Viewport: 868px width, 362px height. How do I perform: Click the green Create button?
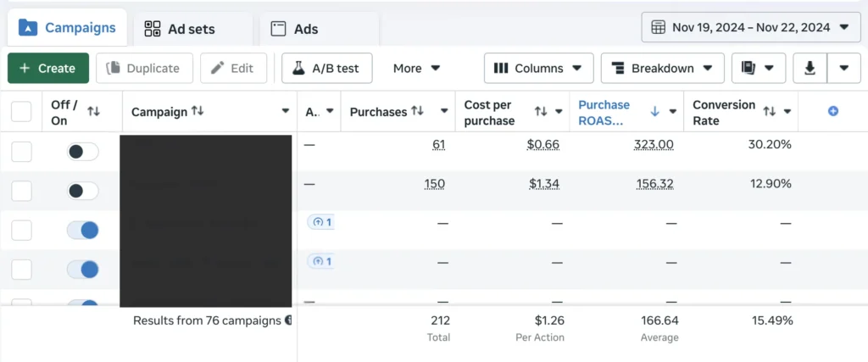(x=48, y=68)
